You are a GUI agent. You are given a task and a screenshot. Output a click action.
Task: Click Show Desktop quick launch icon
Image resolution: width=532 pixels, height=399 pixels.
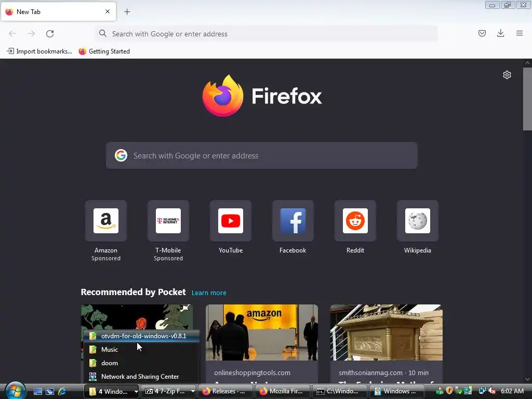click(37, 391)
